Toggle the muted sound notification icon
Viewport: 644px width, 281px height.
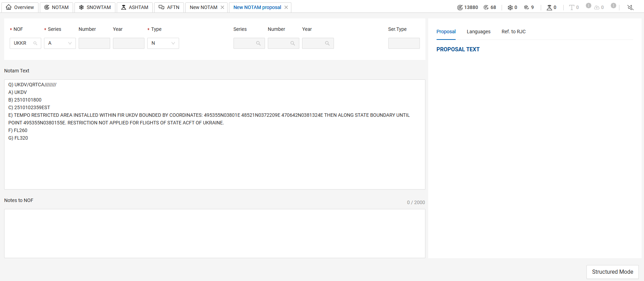click(x=630, y=7)
